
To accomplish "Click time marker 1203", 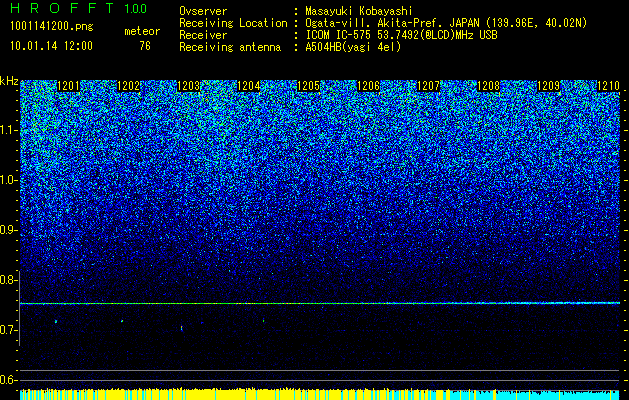I will [x=189, y=86].
